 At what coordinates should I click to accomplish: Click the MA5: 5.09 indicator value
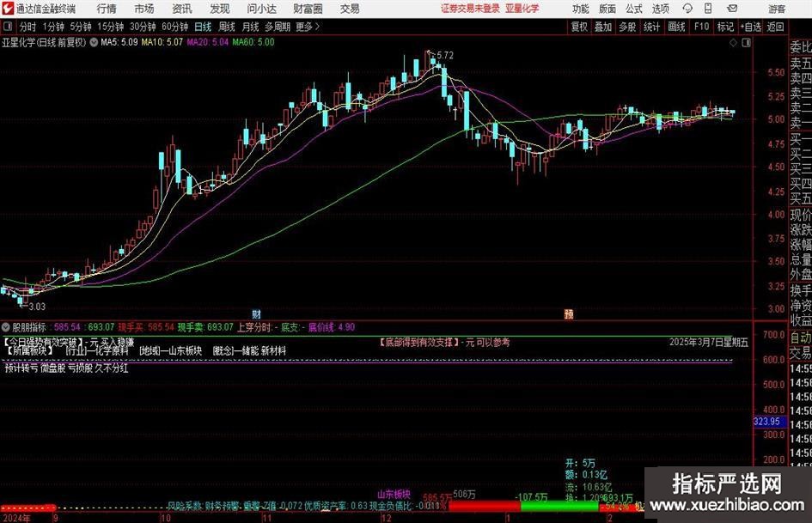[x=119, y=42]
